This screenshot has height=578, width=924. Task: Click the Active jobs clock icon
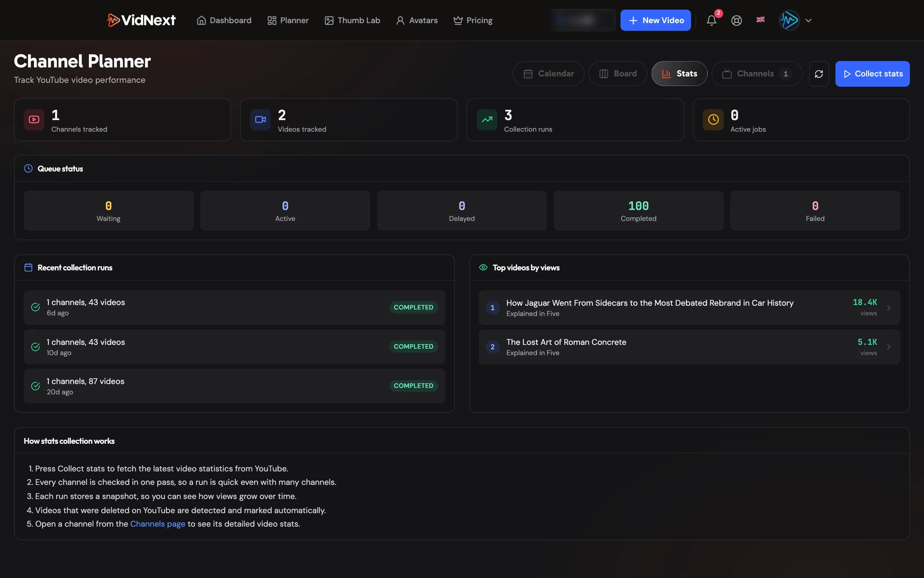click(x=713, y=120)
